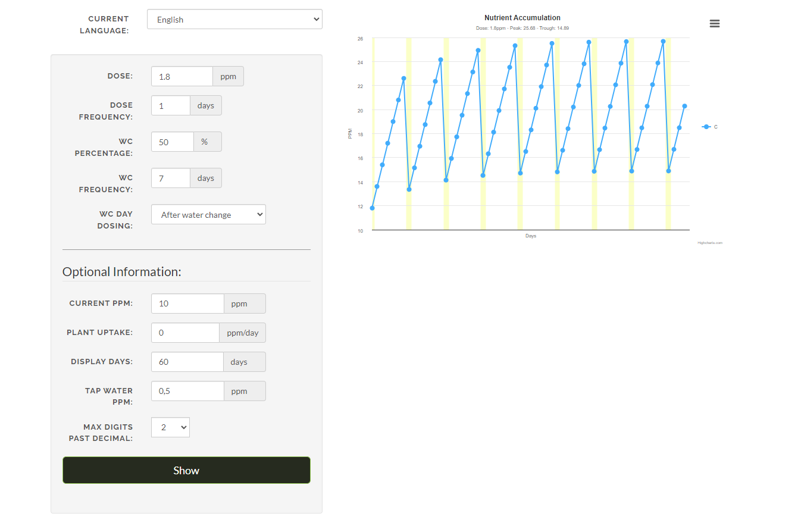Viewport: 801px width, 532px height.
Task: Click the Dose Frequency input field
Action: (x=171, y=105)
